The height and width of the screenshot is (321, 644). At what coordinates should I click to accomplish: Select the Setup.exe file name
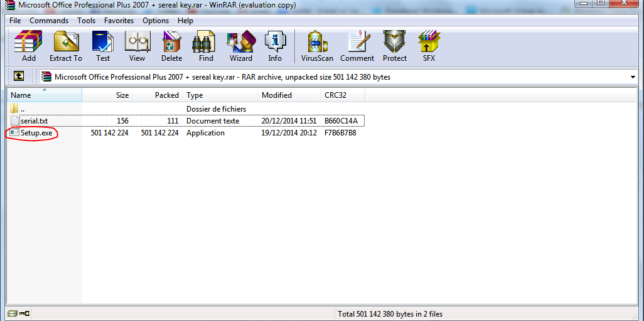36,133
